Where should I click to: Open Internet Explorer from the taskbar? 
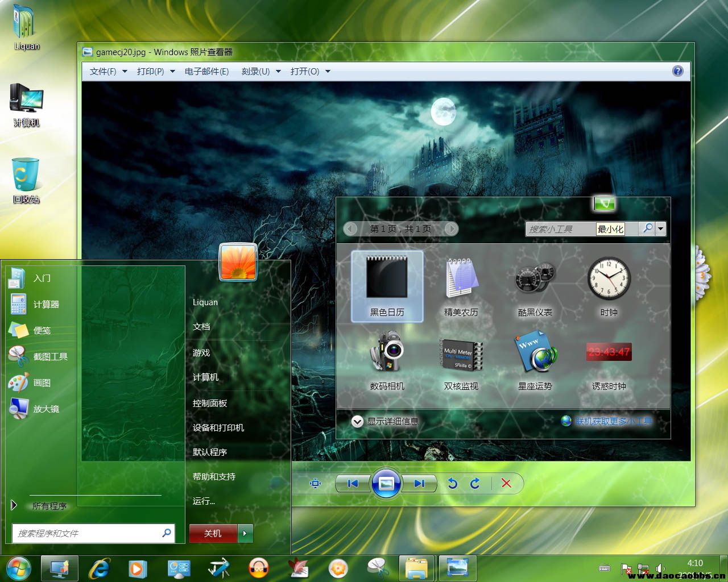100,568
